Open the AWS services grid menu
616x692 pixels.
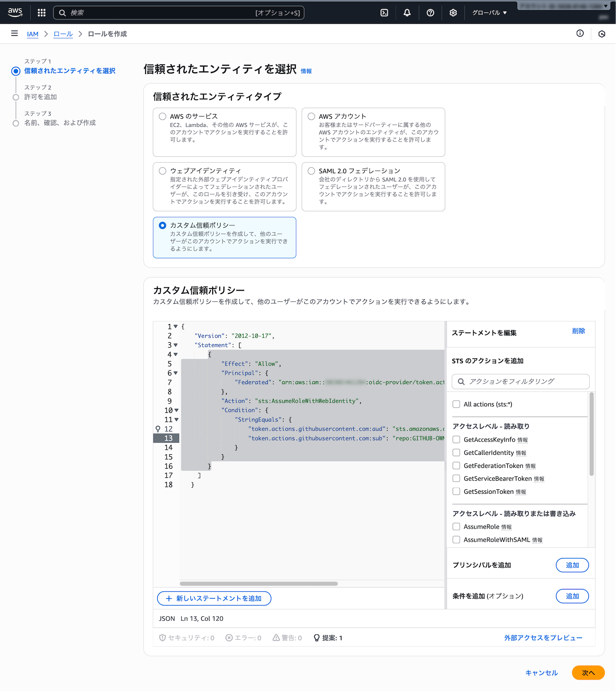pyautogui.click(x=41, y=13)
